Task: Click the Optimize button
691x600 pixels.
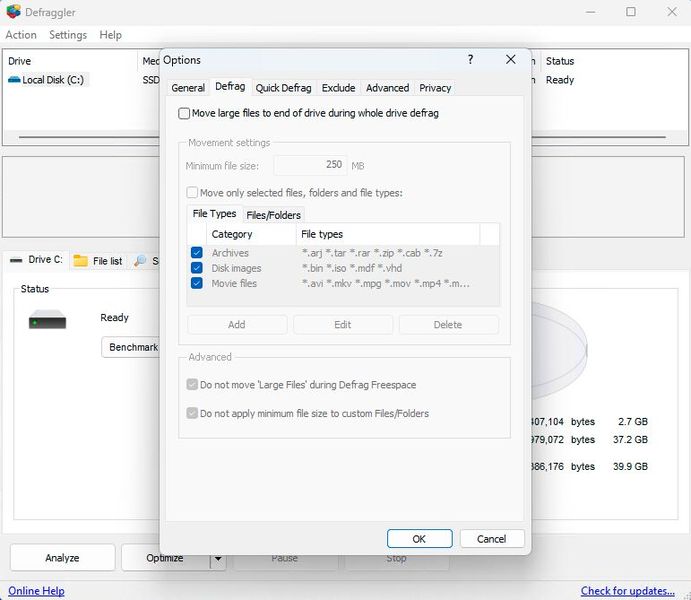Action: pos(165,558)
